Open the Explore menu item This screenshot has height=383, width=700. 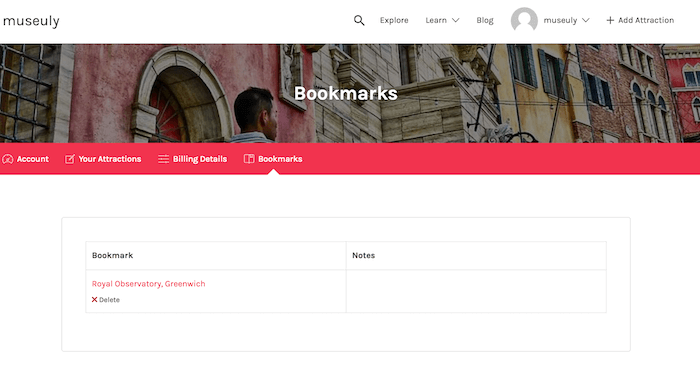[x=394, y=20]
